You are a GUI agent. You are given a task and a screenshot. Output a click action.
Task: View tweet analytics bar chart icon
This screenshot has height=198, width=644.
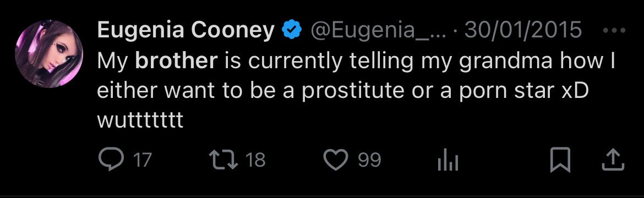coord(447,160)
